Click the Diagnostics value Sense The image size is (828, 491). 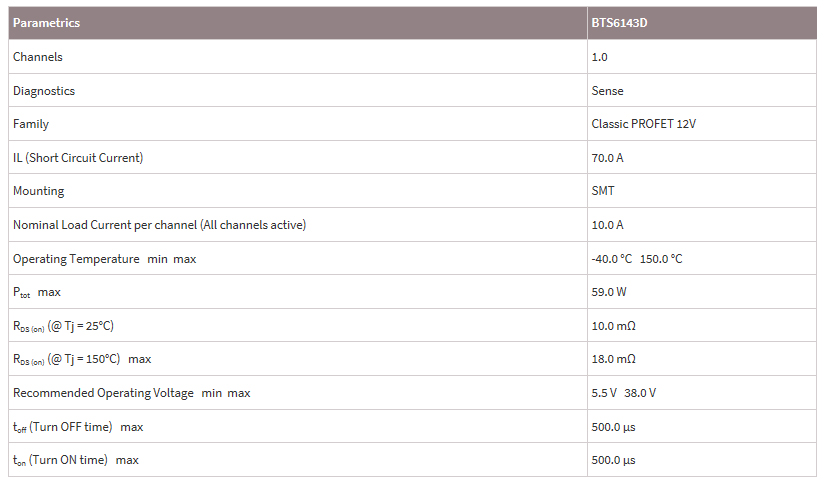pyautogui.click(x=607, y=91)
